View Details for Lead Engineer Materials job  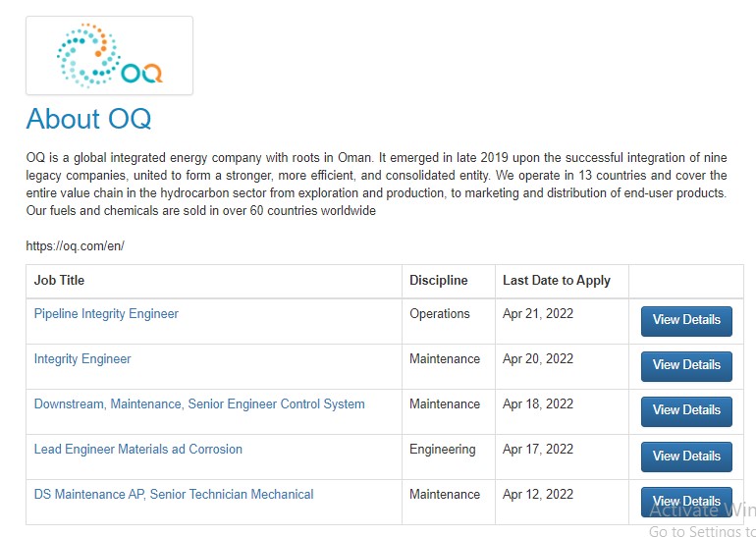point(686,456)
